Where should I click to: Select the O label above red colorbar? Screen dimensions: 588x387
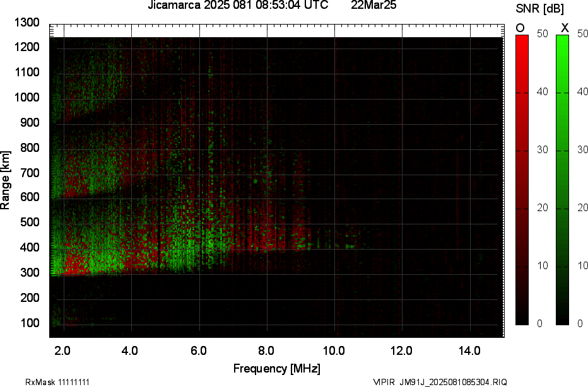[x=520, y=28]
